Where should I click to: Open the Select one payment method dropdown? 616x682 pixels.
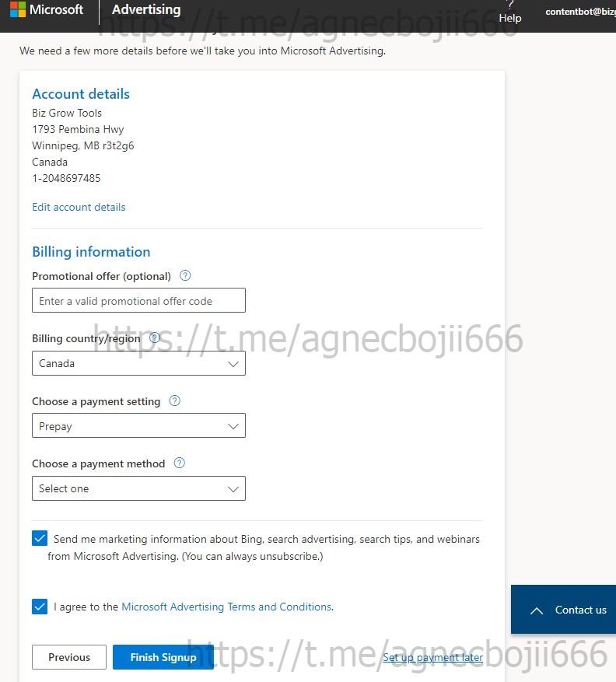138,488
